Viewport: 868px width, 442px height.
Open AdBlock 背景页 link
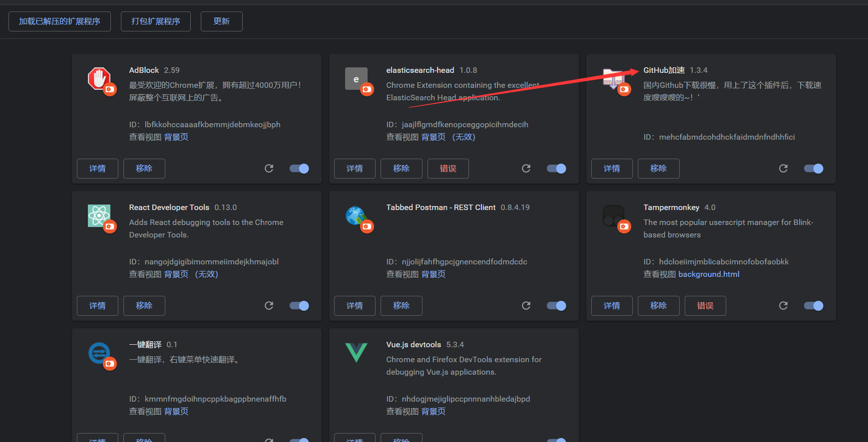tap(176, 137)
